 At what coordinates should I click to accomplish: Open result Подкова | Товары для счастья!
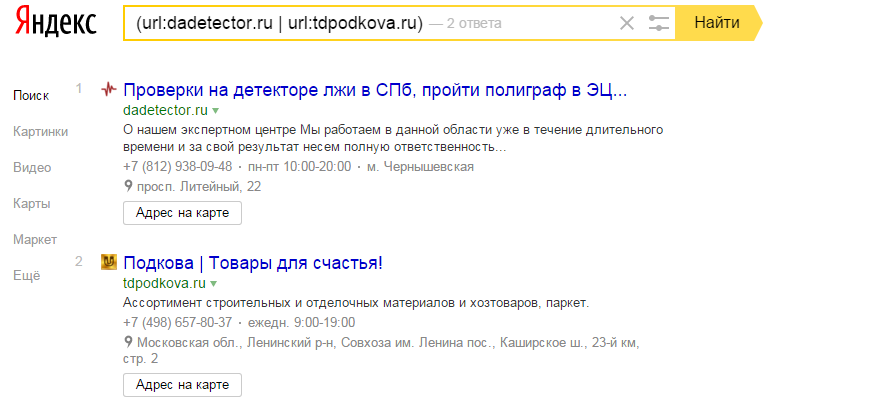click(253, 263)
